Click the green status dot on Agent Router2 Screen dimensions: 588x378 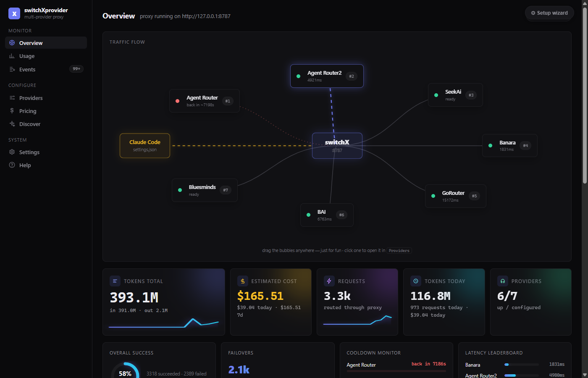tap(298, 76)
